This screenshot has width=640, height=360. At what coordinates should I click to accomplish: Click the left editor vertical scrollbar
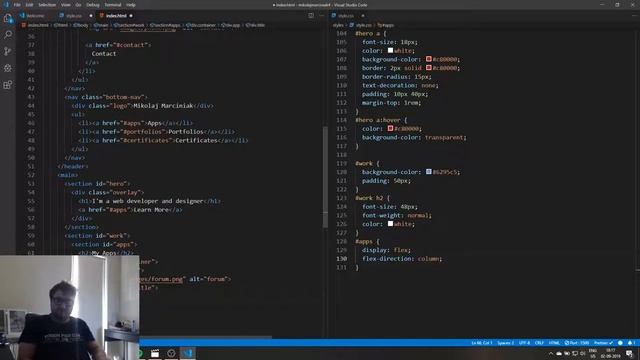pyautogui.click(x=325, y=176)
